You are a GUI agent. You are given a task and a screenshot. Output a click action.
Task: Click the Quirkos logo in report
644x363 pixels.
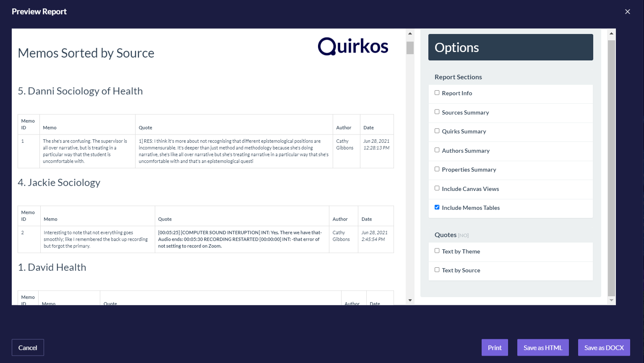coord(353,47)
